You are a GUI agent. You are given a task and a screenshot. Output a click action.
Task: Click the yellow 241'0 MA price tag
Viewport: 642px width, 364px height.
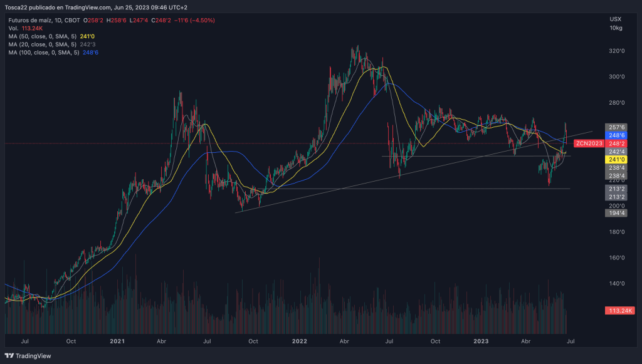click(616, 160)
